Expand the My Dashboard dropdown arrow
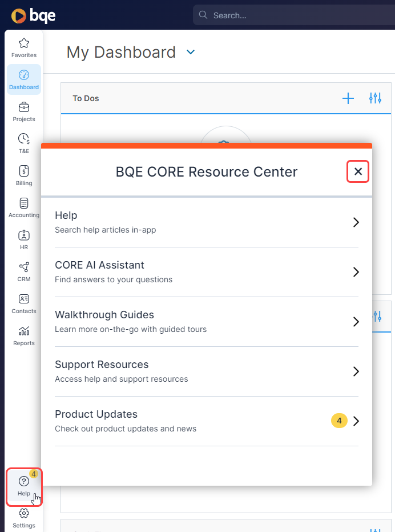 tap(191, 52)
